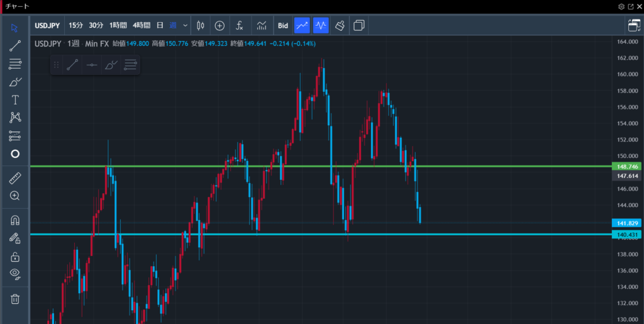Select the trend line tool in sidebar
The width and height of the screenshot is (644, 324).
pyautogui.click(x=15, y=46)
